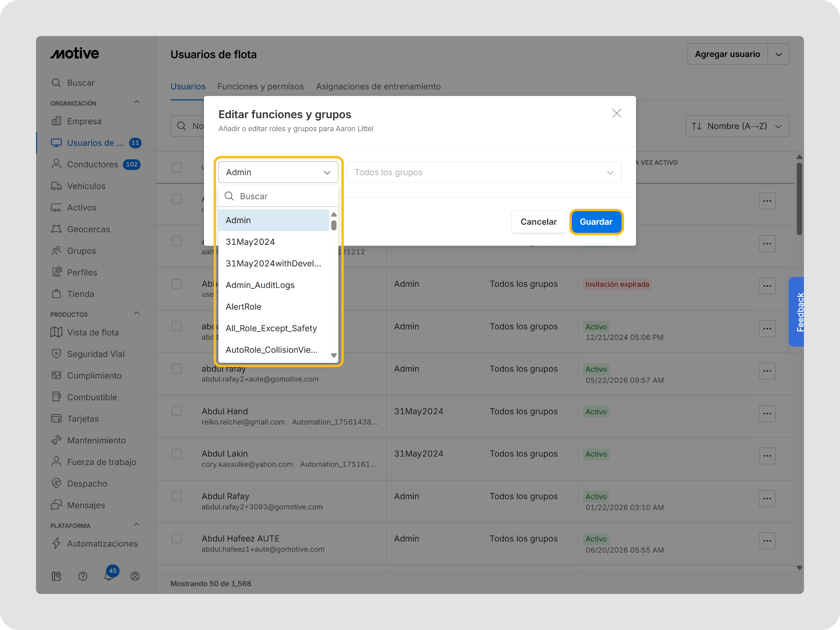Check the Abdul Lakin row checkbox

177,454
